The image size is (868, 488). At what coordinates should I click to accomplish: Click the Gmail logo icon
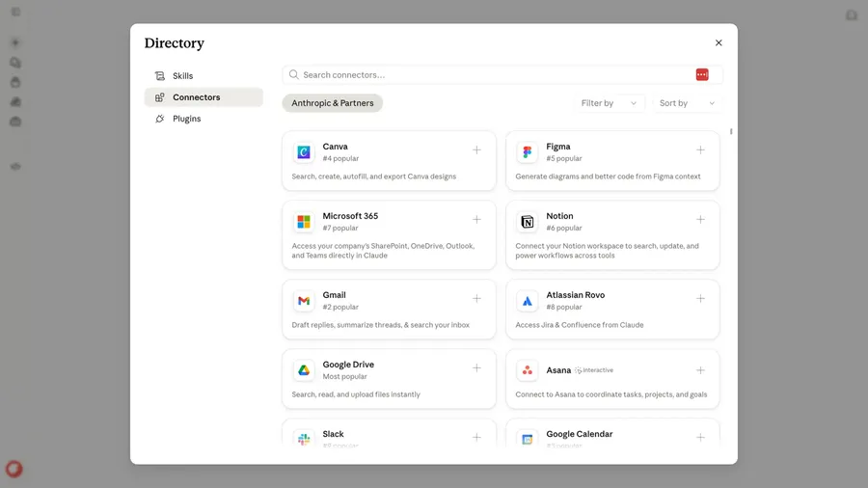tap(304, 301)
